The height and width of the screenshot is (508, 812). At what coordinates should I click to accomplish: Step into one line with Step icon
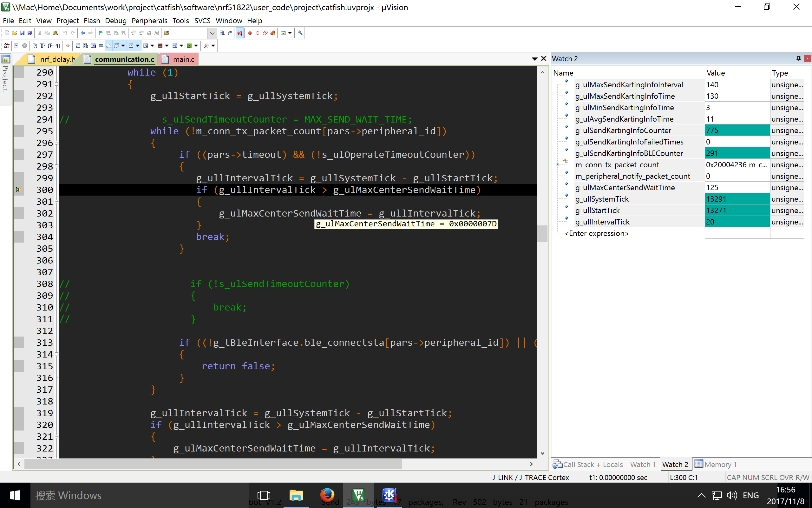coord(35,46)
